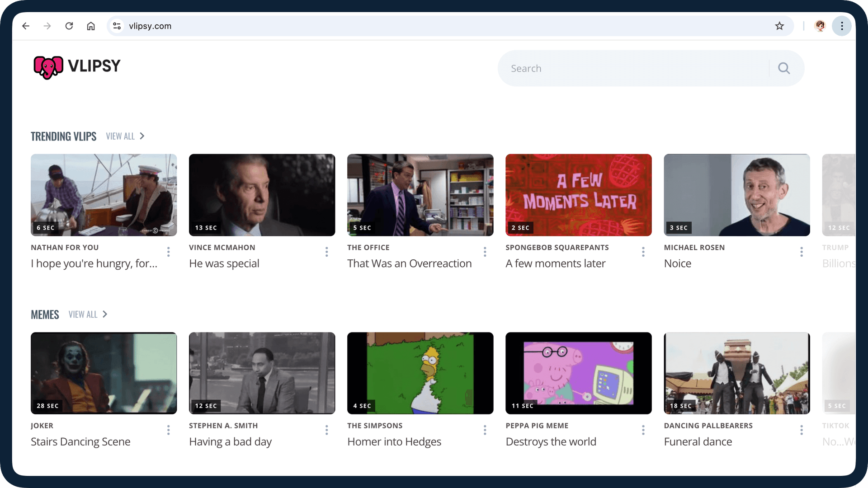The image size is (868, 488).
Task: Play the Peppa Pig meme thumbnail
Action: 578,373
